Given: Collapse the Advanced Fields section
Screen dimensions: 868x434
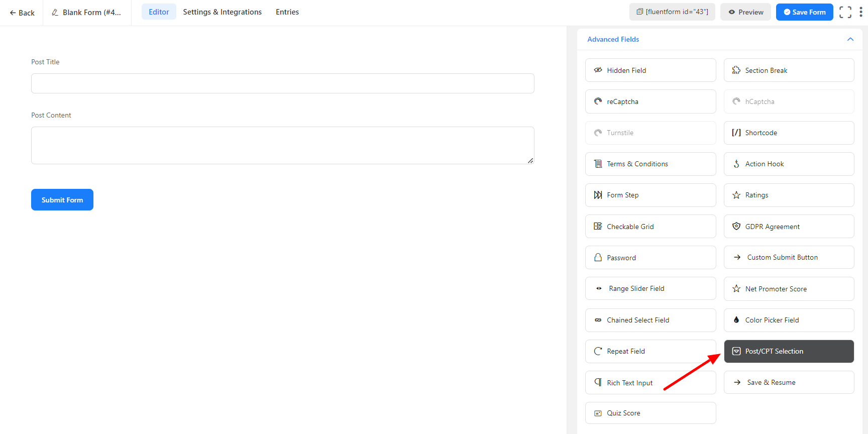Looking at the screenshot, I should pos(850,39).
